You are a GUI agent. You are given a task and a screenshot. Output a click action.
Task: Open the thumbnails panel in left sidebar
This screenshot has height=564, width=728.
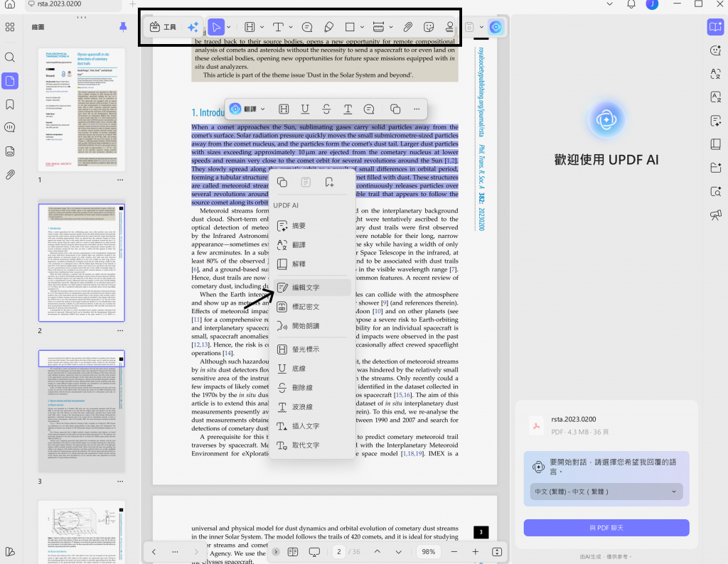(x=10, y=81)
